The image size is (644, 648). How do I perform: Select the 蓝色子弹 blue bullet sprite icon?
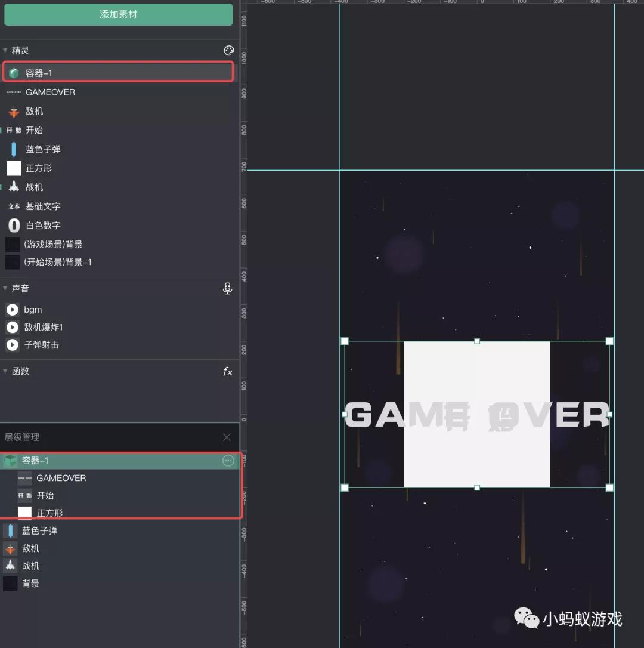pyautogui.click(x=13, y=149)
